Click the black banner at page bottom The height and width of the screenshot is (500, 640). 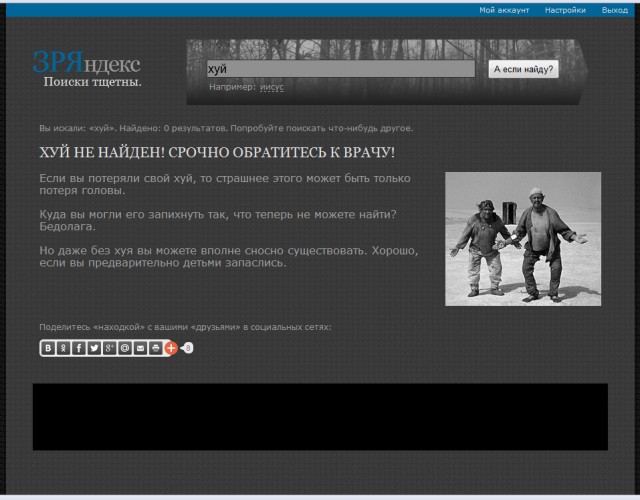pyautogui.click(x=320, y=416)
